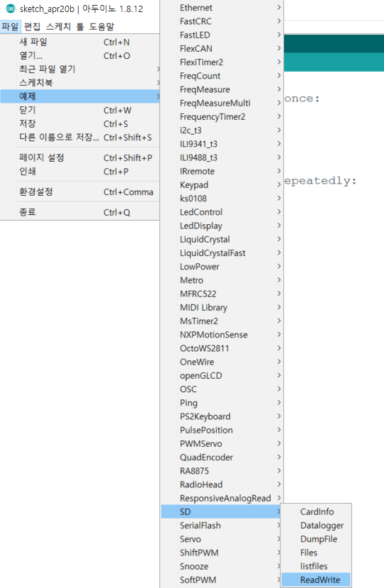Open RA8875 examples submenu

(222, 471)
